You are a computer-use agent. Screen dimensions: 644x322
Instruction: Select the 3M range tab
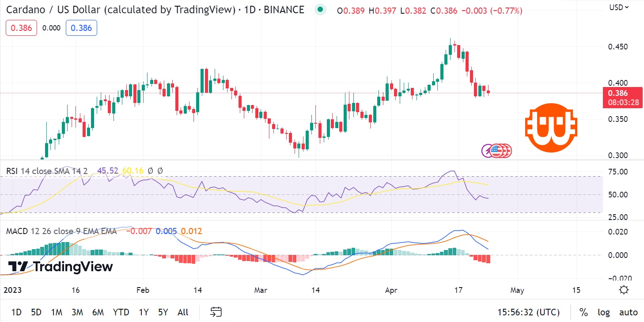point(77,312)
